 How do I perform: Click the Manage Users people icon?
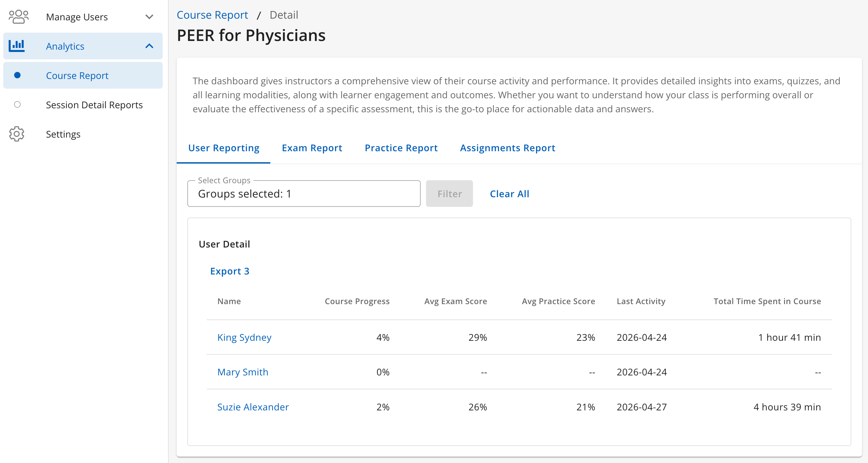pyautogui.click(x=18, y=16)
